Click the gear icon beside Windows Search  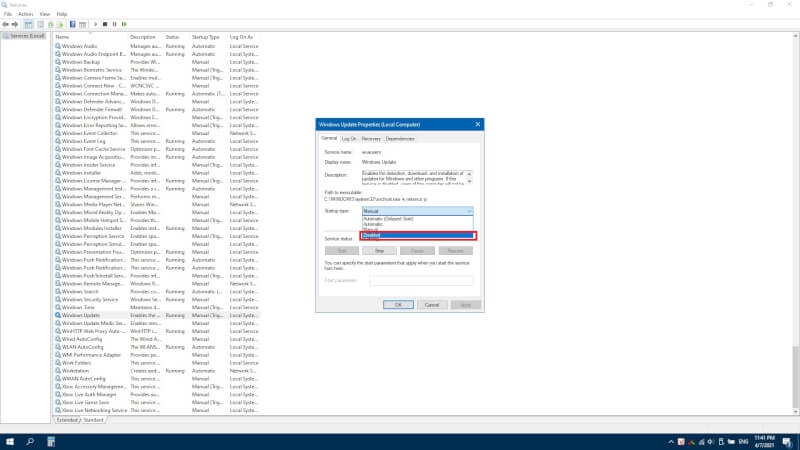tap(58, 291)
